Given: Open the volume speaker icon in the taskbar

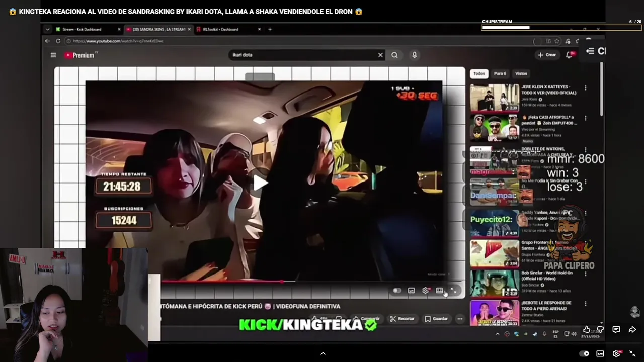Looking at the screenshot, I should point(574,334).
